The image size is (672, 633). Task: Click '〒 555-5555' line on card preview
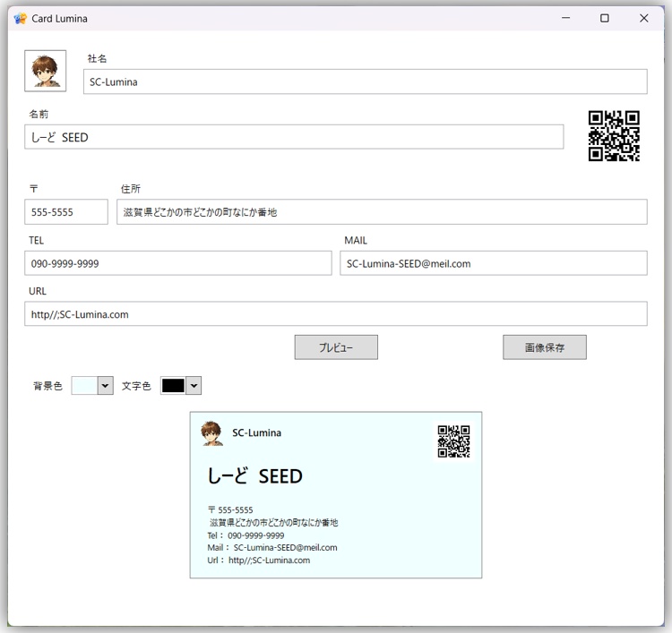230,510
